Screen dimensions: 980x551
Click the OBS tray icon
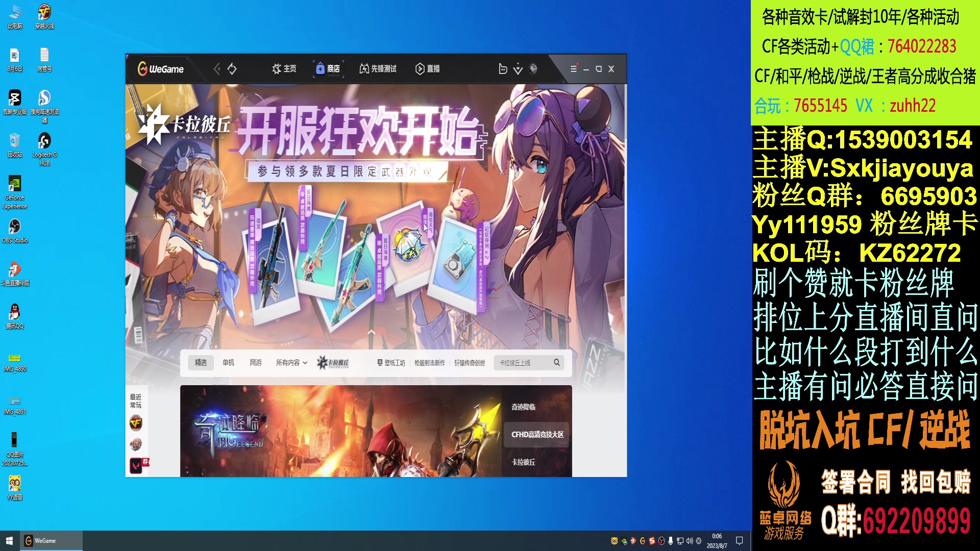[x=661, y=541]
